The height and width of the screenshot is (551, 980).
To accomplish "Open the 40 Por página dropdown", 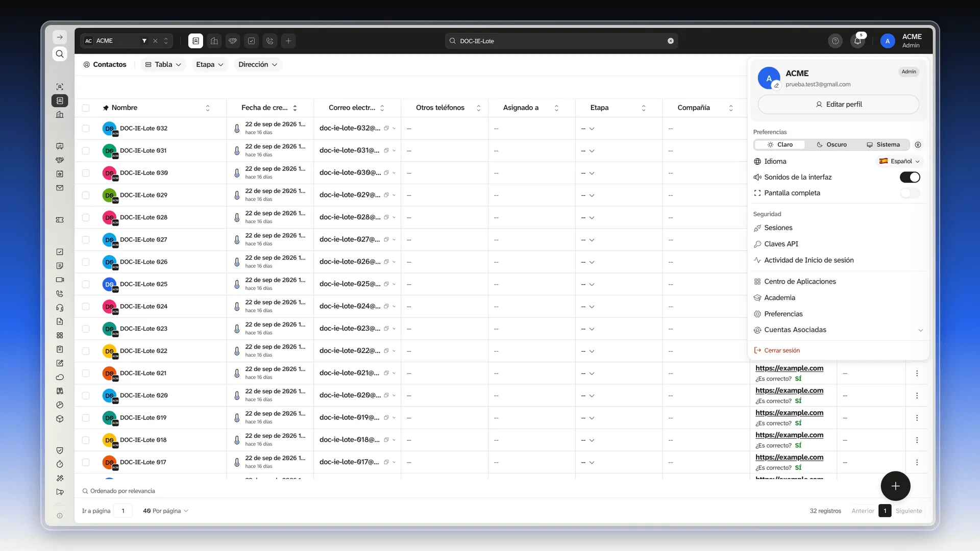I will [x=165, y=511].
